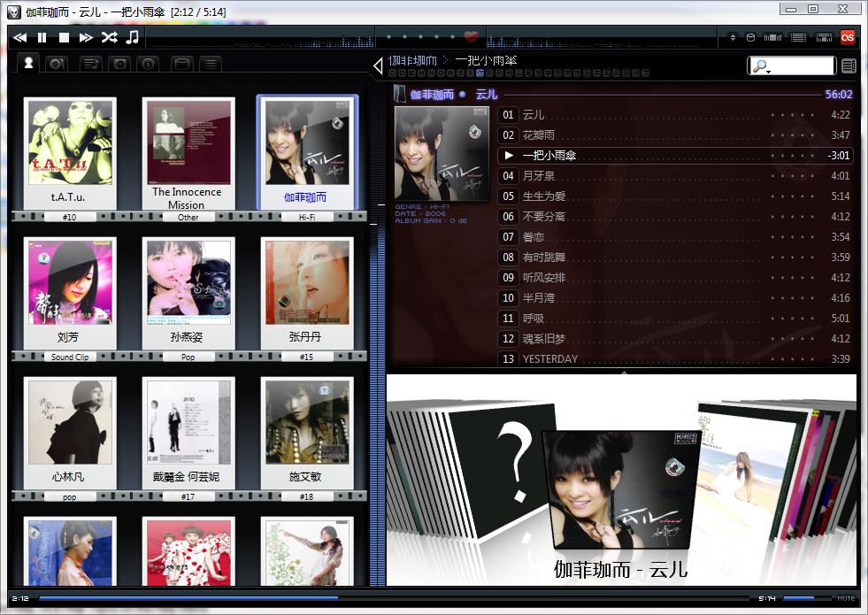Image resolution: width=868 pixels, height=615 pixels.
Task: Skip to the previous track
Action: pyautogui.click(x=20, y=38)
